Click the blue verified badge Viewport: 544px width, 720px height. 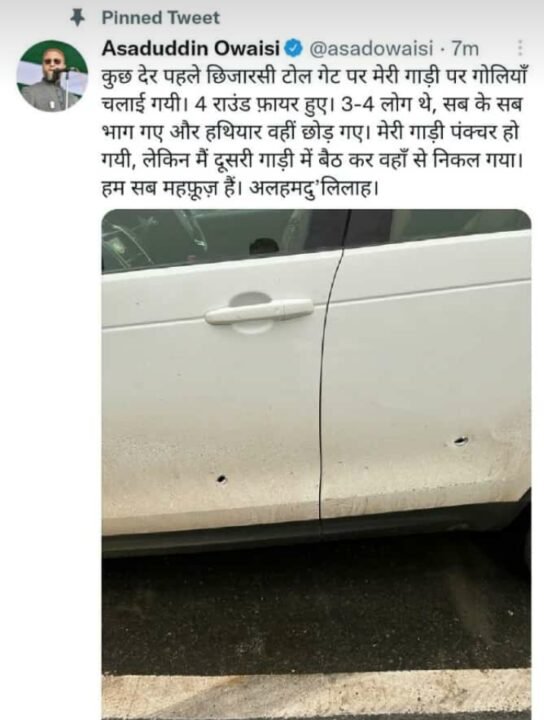(x=294, y=48)
